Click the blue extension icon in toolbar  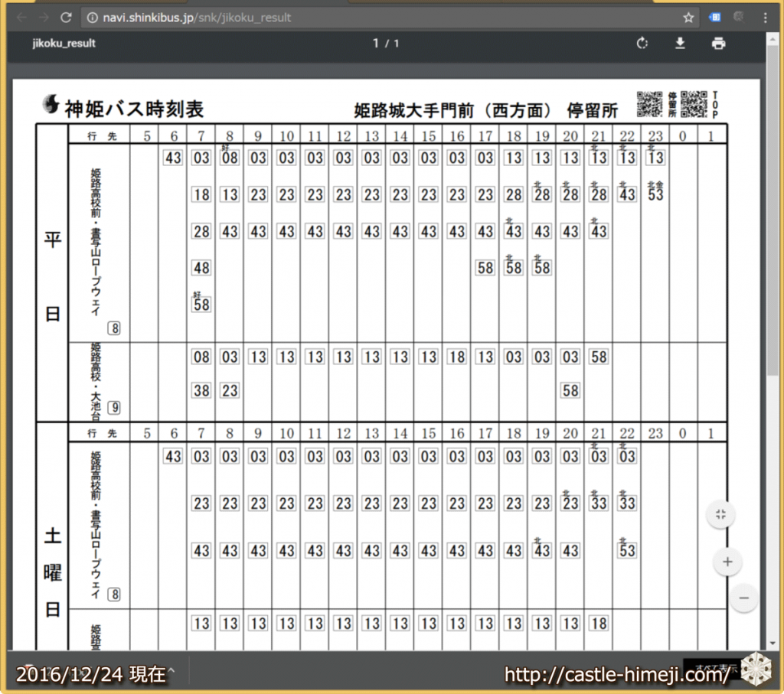(714, 17)
